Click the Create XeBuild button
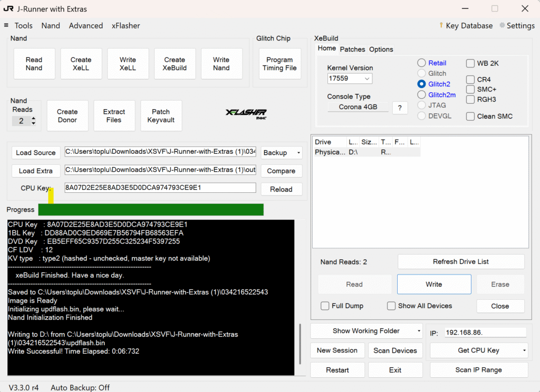The image size is (540, 392). click(x=175, y=64)
